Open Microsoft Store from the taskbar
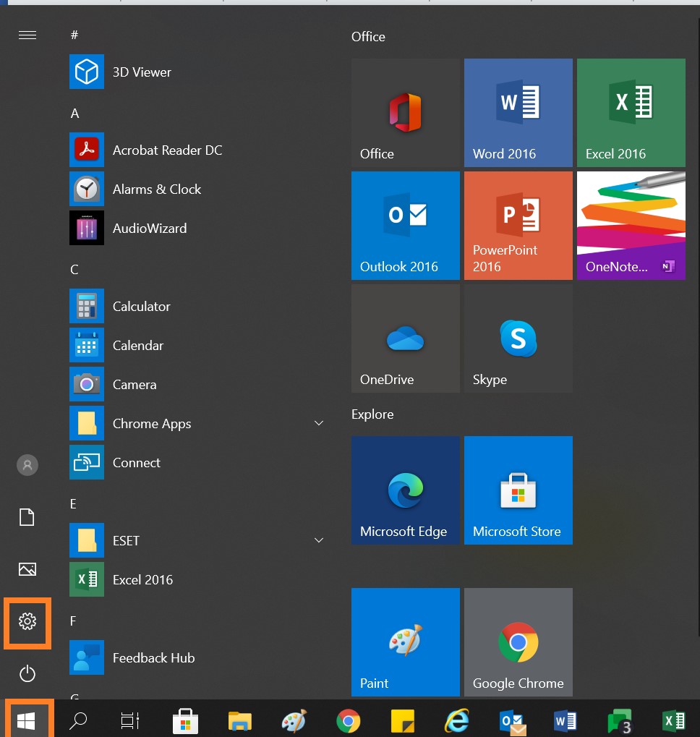 [x=186, y=720]
